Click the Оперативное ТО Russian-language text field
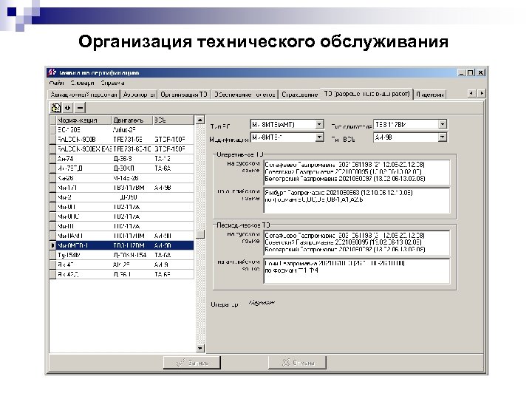 (x=357, y=172)
